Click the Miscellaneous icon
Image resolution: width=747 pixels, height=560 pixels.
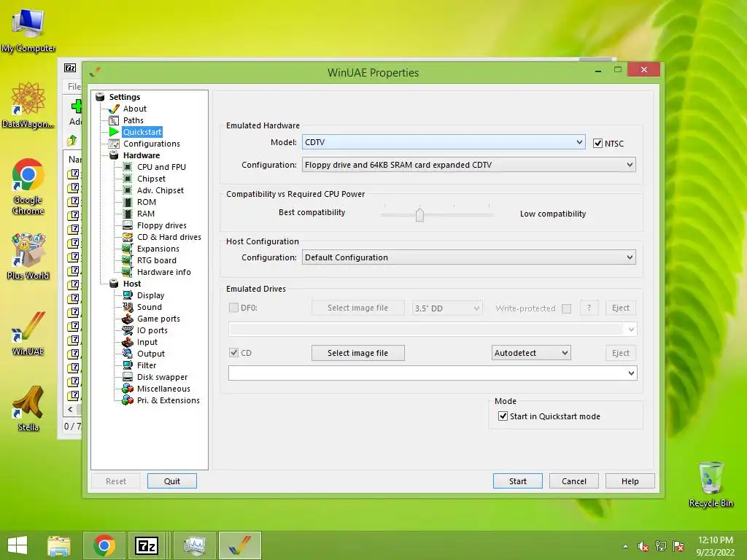(128, 389)
